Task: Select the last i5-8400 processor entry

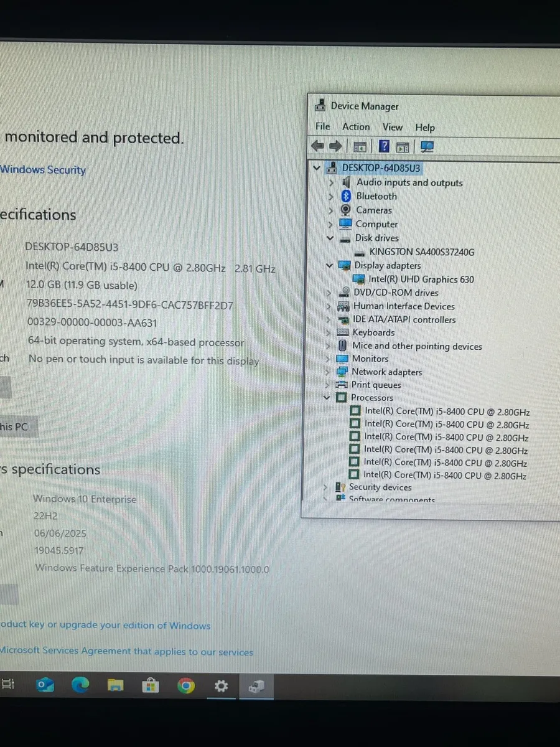Action: tap(446, 476)
